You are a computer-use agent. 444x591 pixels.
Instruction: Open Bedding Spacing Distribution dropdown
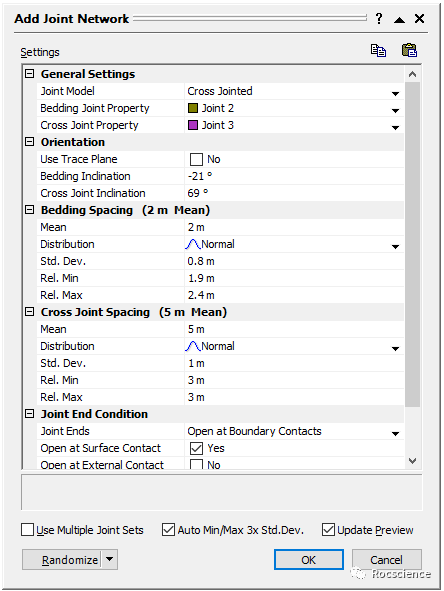point(395,247)
